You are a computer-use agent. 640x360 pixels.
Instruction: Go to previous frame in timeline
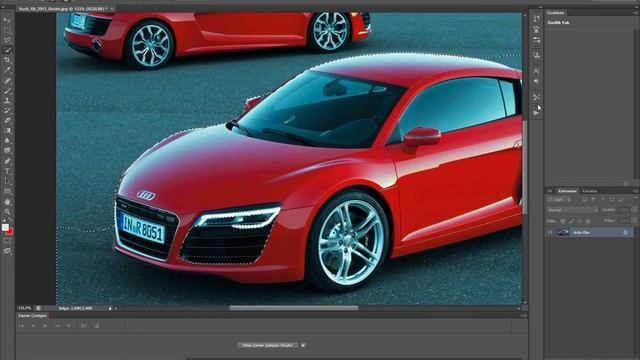33,326
